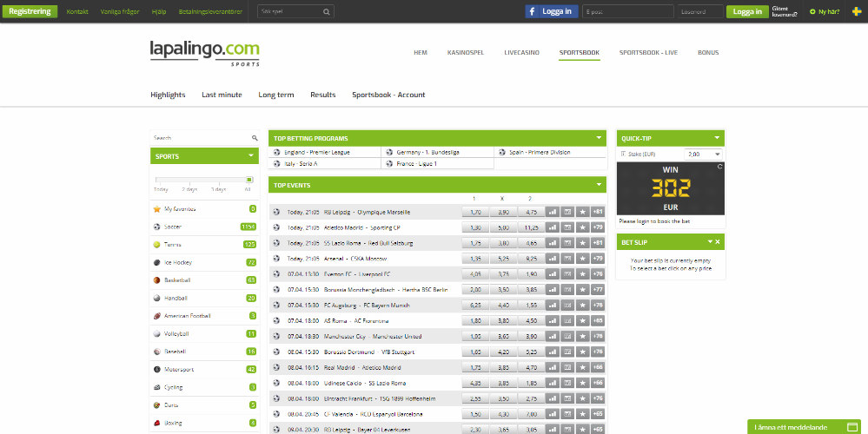This screenshot has width=868, height=434.
Task: Open the Results section
Action: 322,95
